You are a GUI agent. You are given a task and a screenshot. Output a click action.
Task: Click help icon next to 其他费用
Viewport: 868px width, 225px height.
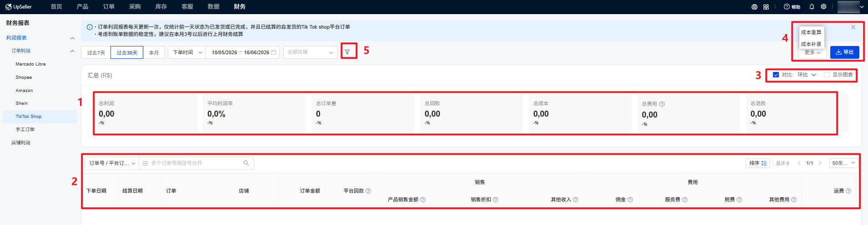pyautogui.click(x=794, y=199)
